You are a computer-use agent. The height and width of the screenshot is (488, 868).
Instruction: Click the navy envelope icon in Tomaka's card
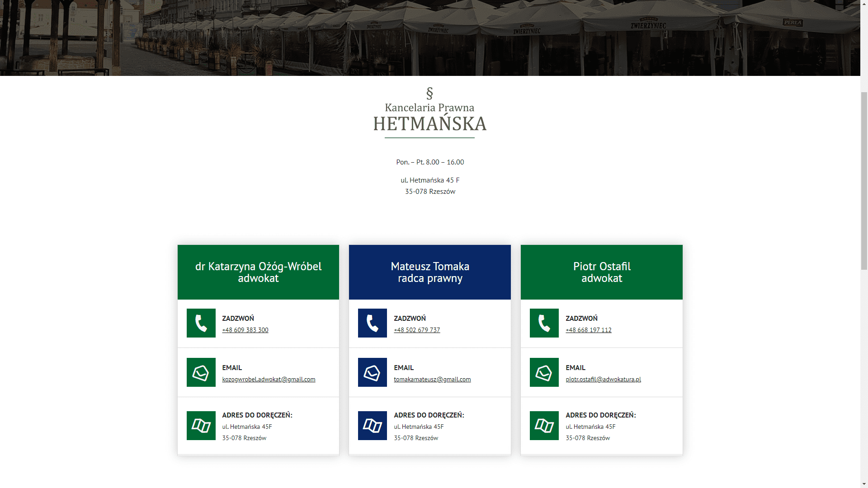click(372, 372)
